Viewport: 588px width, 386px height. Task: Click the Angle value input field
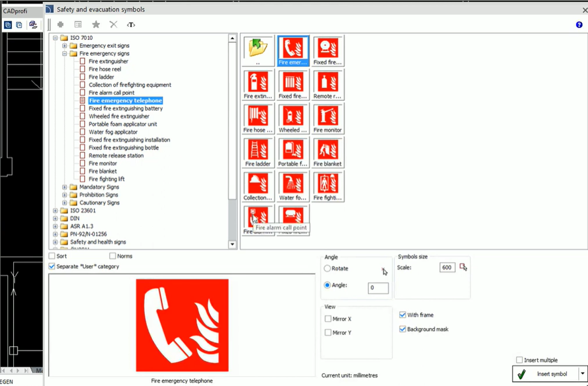click(x=378, y=288)
